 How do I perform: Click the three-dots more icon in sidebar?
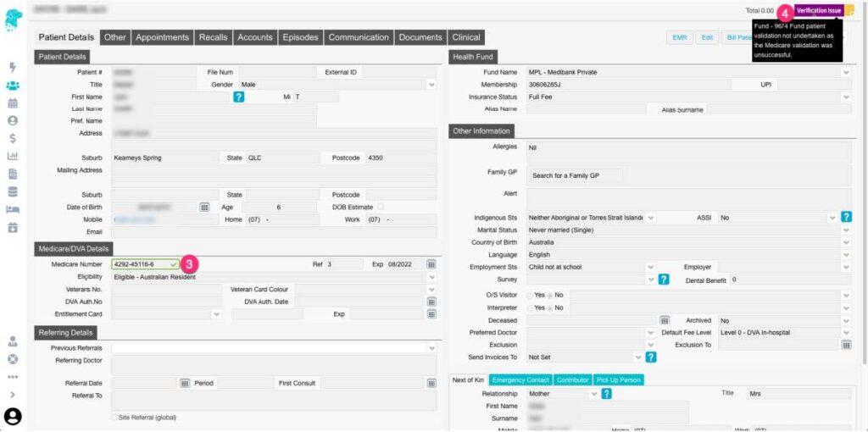[12, 377]
